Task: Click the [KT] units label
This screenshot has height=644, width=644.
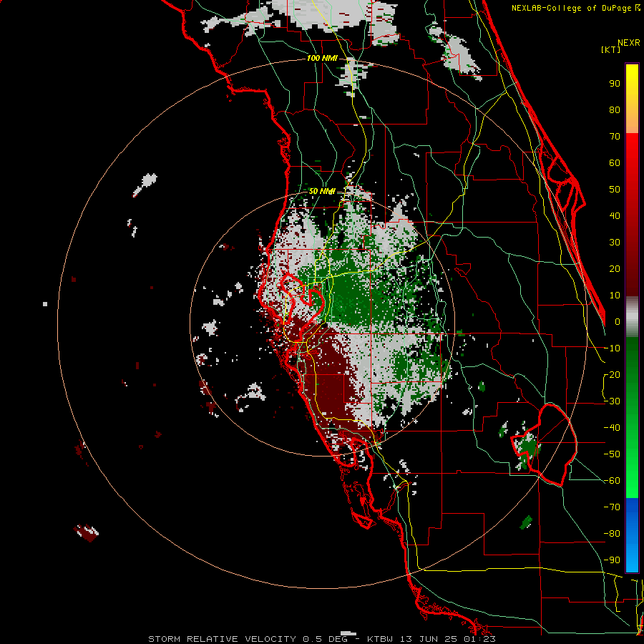Action: tap(611, 49)
